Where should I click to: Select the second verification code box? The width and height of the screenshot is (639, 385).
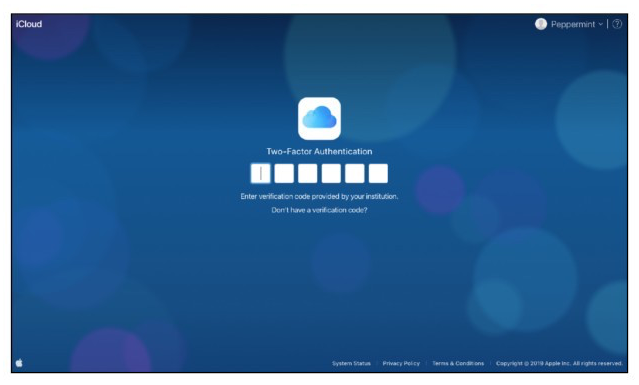[284, 174]
